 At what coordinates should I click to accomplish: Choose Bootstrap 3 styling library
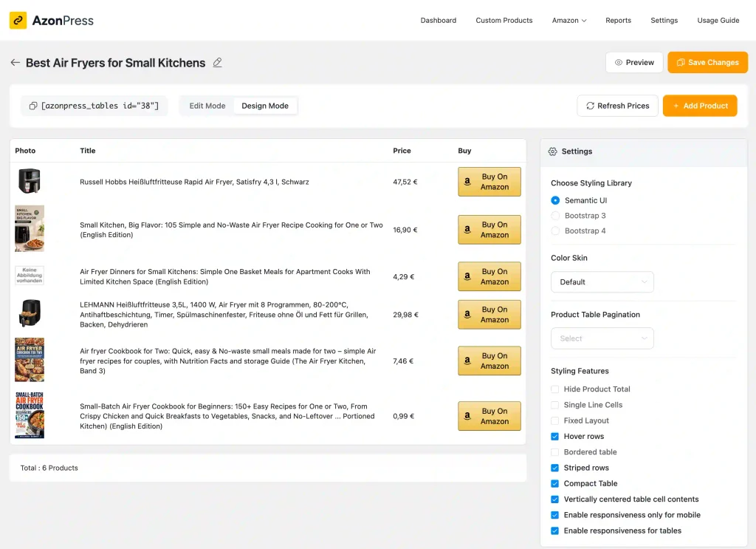(555, 216)
